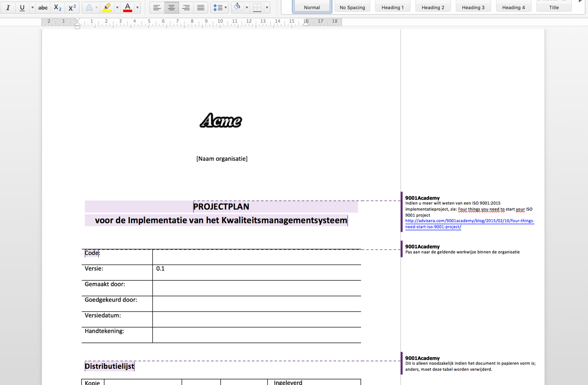Apply the Title style
The width and height of the screenshot is (588, 385).
554,7
